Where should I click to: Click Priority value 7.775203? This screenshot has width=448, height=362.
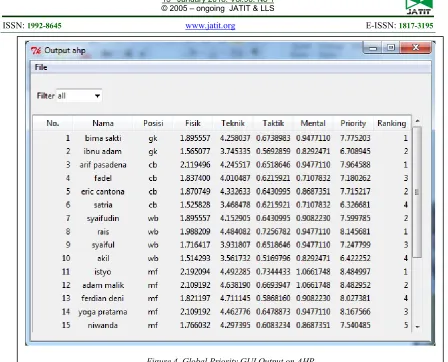click(x=355, y=138)
